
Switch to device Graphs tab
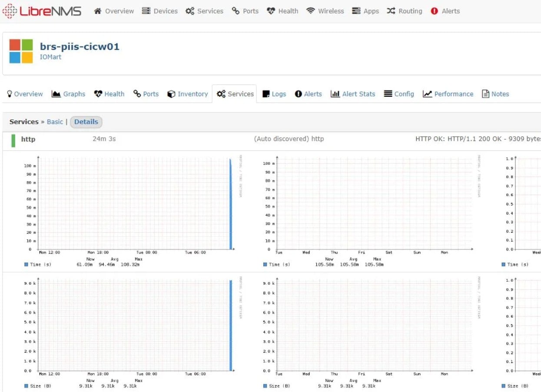68,94
